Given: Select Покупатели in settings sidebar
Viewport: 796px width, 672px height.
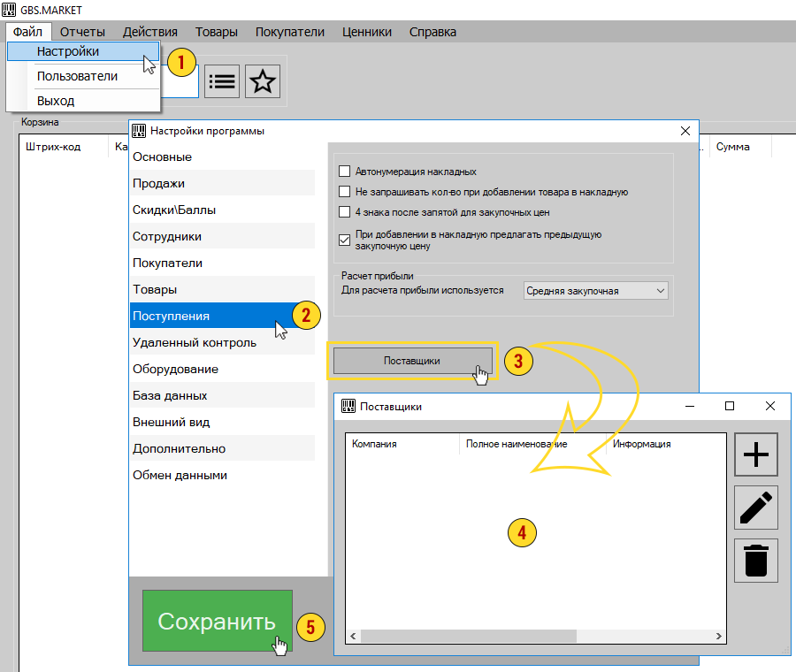Looking at the screenshot, I should [x=222, y=263].
